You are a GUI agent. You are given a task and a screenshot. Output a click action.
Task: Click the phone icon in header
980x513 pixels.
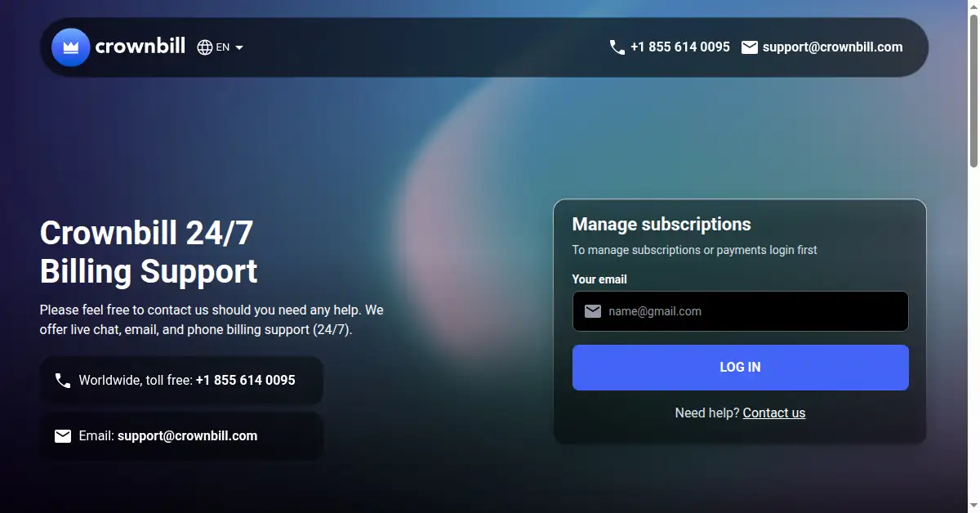coord(617,47)
